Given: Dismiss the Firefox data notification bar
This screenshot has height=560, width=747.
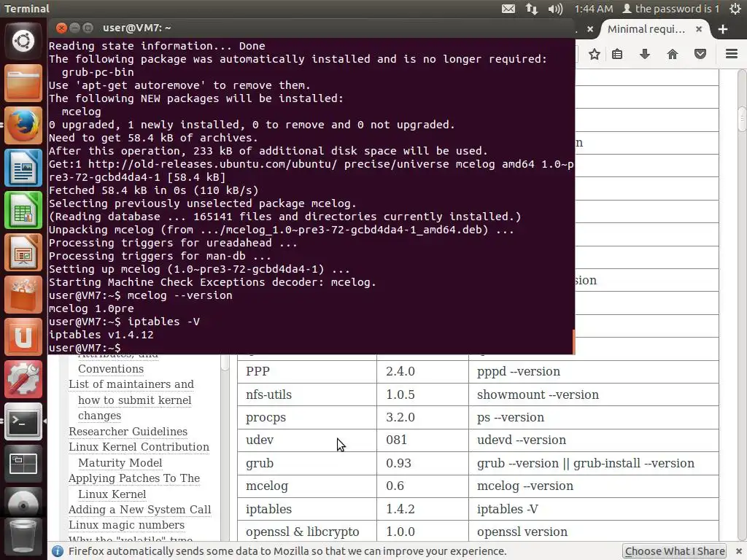Looking at the screenshot, I should [739, 551].
